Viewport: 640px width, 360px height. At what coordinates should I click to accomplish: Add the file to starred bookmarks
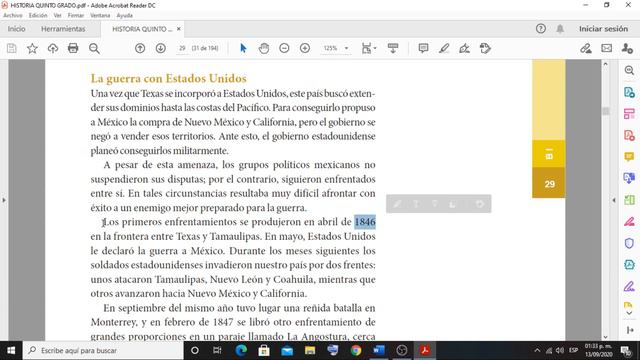coord(32,48)
